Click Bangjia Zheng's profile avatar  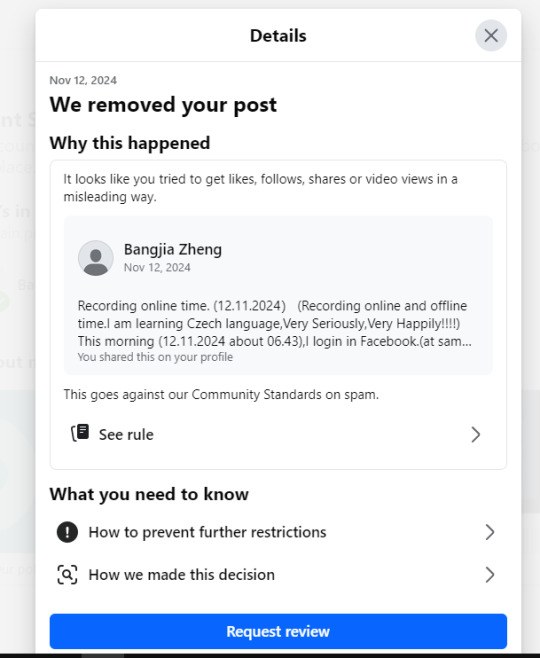point(96,258)
